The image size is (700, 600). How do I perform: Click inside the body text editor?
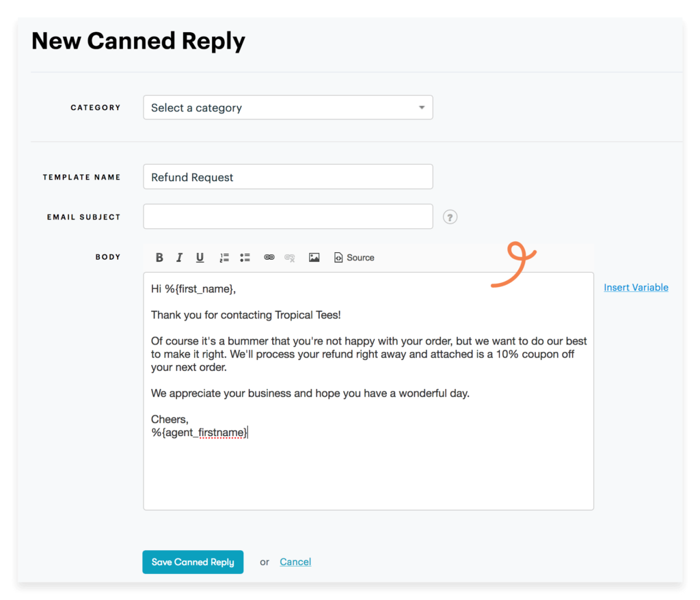368,472
